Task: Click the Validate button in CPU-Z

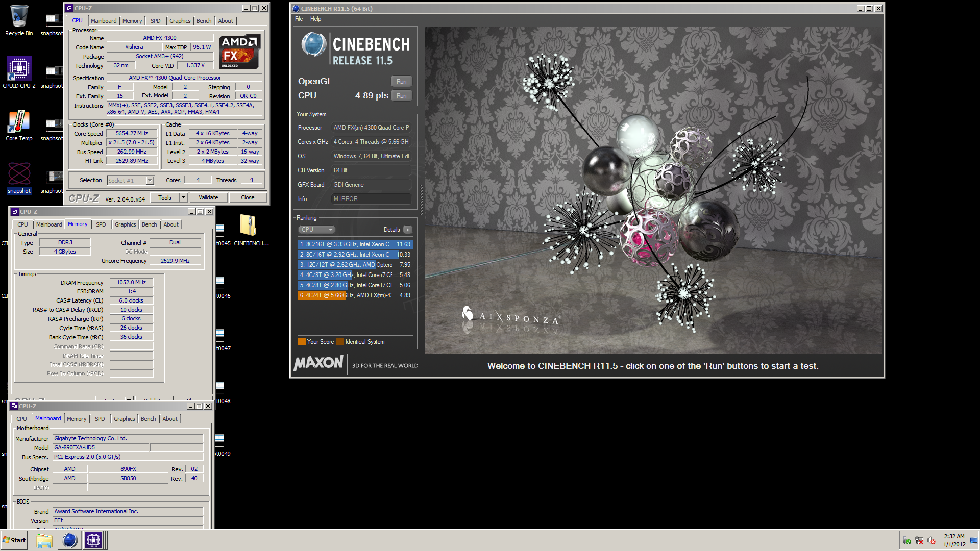Action: tap(208, 197)
